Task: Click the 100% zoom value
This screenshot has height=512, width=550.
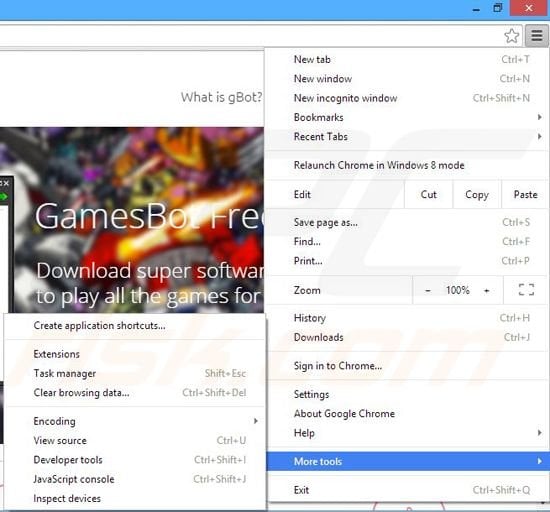Action: [457, 290]
